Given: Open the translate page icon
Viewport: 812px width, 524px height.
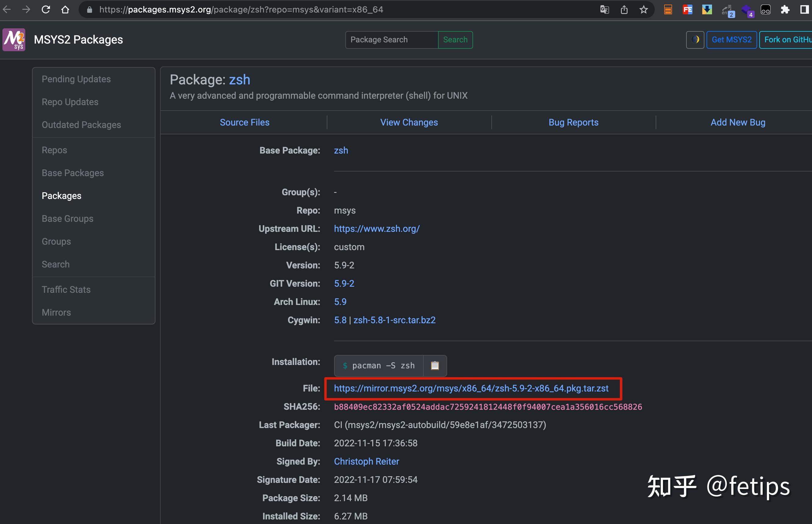Looking at the screenshot, I should (604, 9).
